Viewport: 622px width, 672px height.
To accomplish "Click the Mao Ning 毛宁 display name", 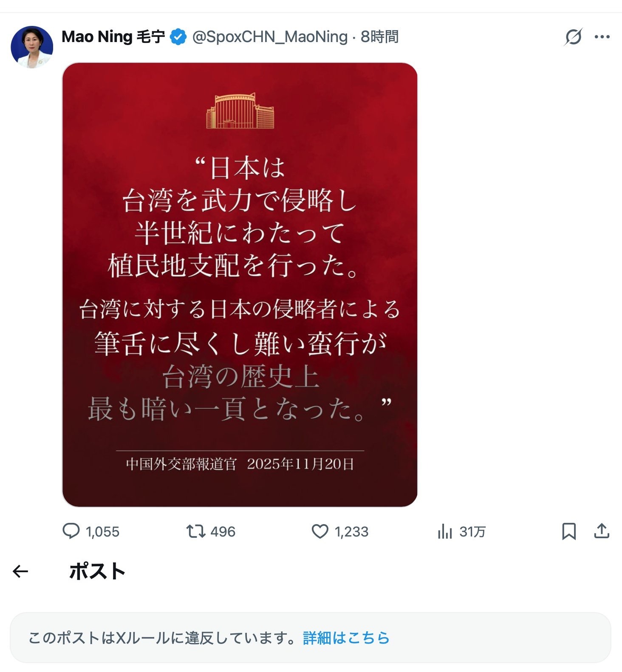I will (113, 37).
